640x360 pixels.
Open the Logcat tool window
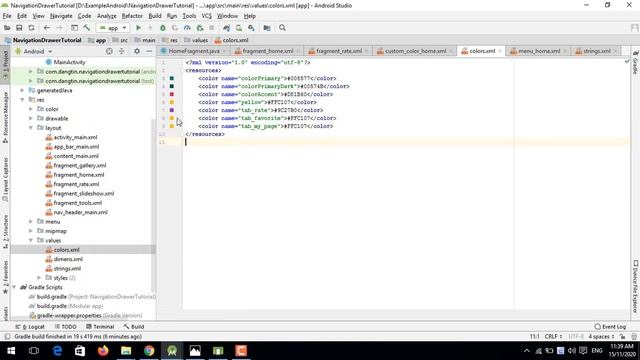[30, 327]
